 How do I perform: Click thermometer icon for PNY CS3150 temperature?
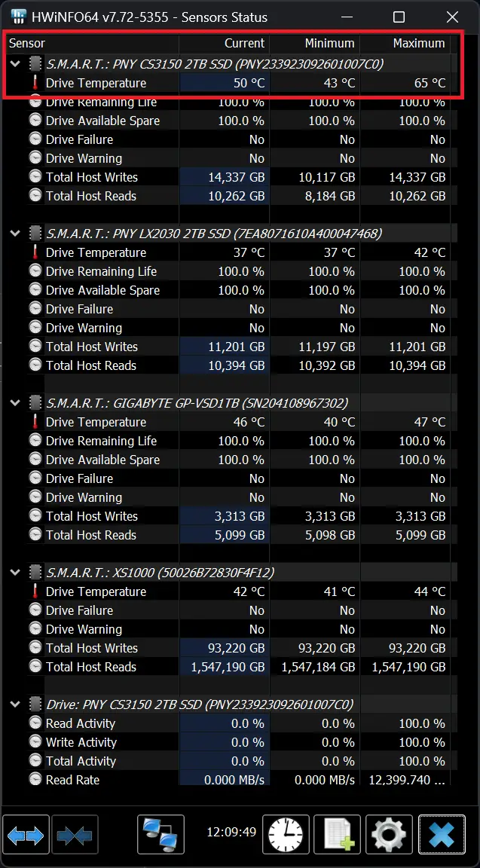[x=35, y=83]
